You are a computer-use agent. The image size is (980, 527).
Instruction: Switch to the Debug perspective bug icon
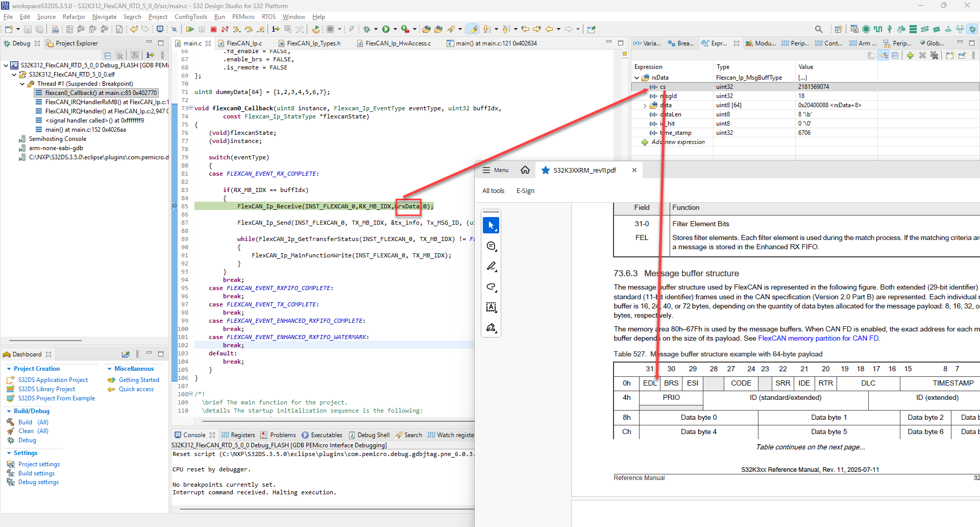click(x=973, y=30)
